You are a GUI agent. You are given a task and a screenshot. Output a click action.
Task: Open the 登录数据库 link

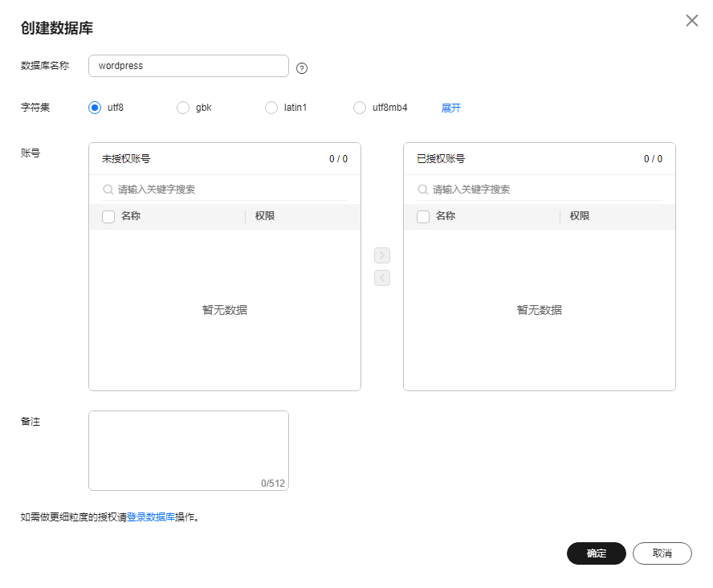coord(151,517)
